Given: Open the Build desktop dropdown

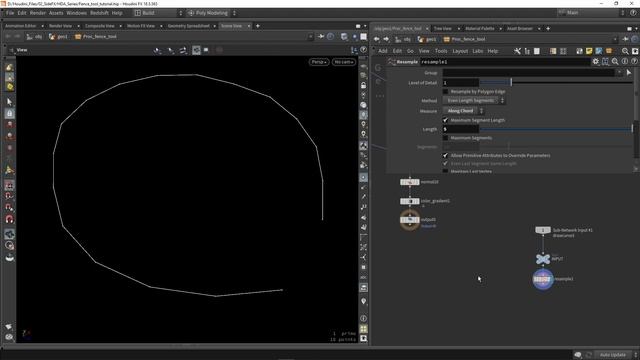Looking at the screenshot, I should pyautogui.click(x=158, y=13).
